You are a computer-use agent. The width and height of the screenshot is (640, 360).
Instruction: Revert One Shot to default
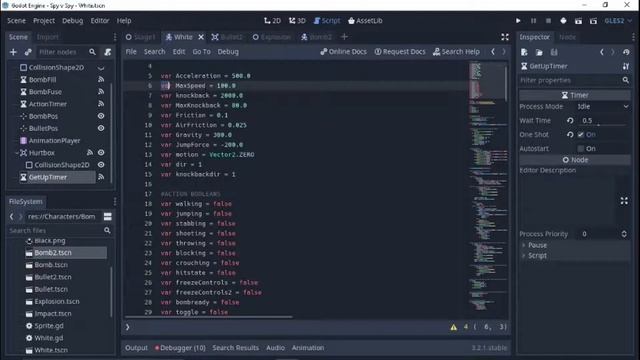coord(570,135)
